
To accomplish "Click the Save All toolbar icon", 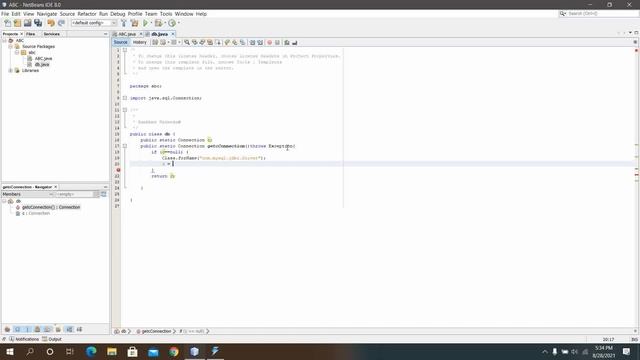I will [38, 23].
